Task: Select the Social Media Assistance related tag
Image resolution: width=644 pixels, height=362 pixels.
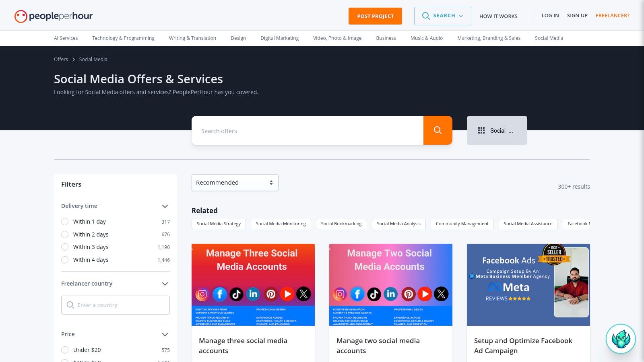Action: [528, 224]
